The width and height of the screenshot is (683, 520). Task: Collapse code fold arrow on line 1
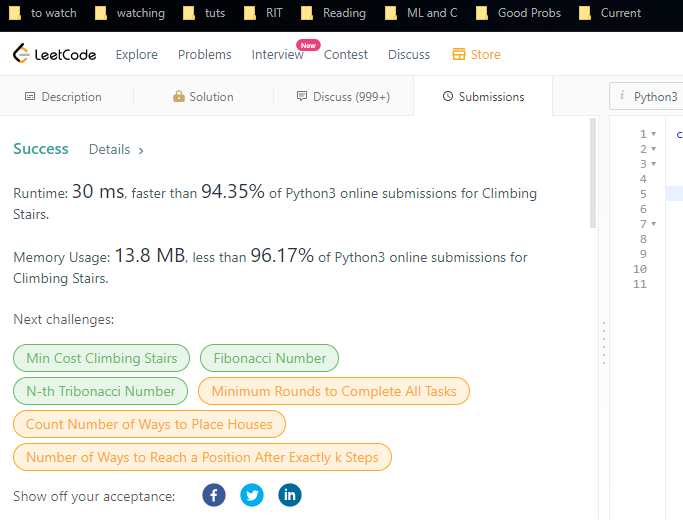coord(653,134)
